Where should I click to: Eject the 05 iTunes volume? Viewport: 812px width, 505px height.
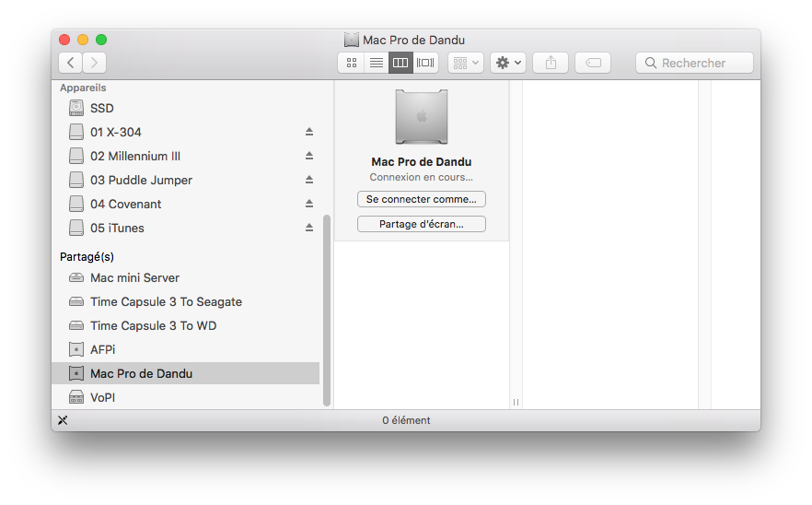click(x=309, y=227)
